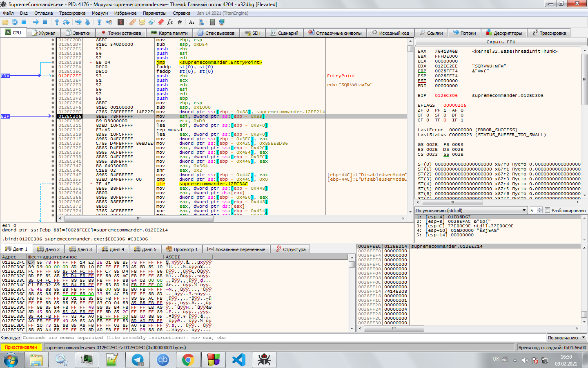
Task: Open the Scylla plugin icon
Action: (x=121, y=22)
